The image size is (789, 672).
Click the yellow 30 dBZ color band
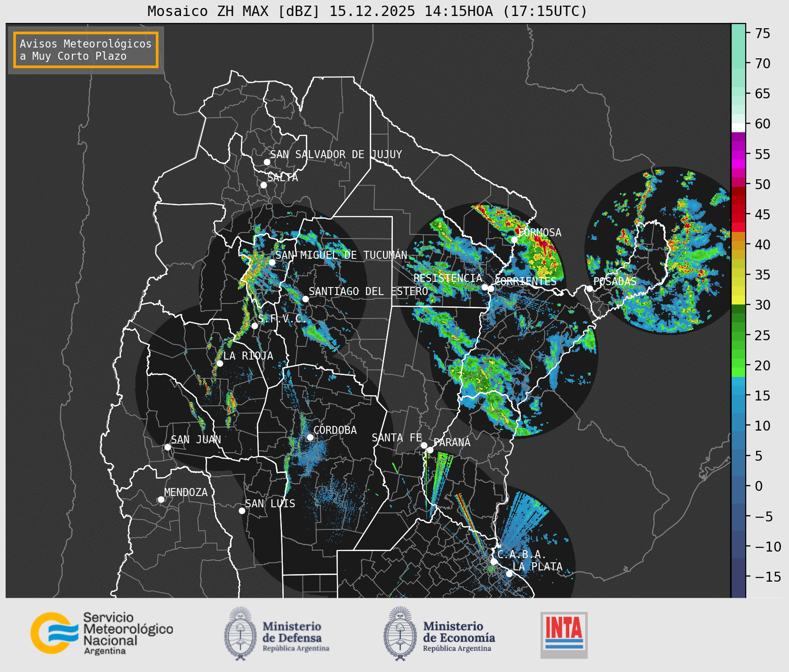point(738,300)
